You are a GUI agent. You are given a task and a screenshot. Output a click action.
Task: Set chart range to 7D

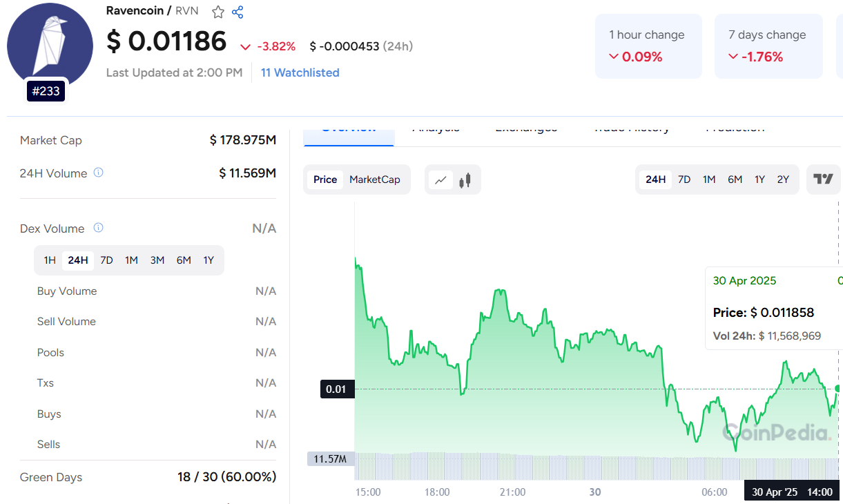684,180
